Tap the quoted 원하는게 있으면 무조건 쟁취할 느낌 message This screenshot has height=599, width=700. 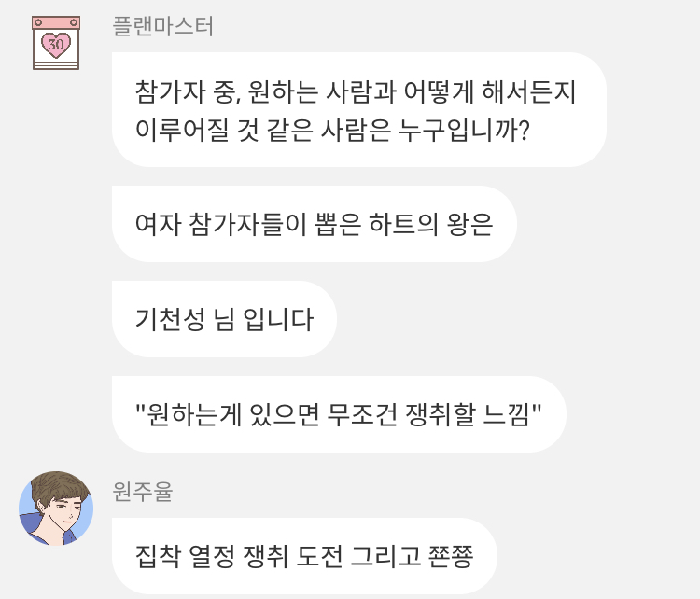339,414
